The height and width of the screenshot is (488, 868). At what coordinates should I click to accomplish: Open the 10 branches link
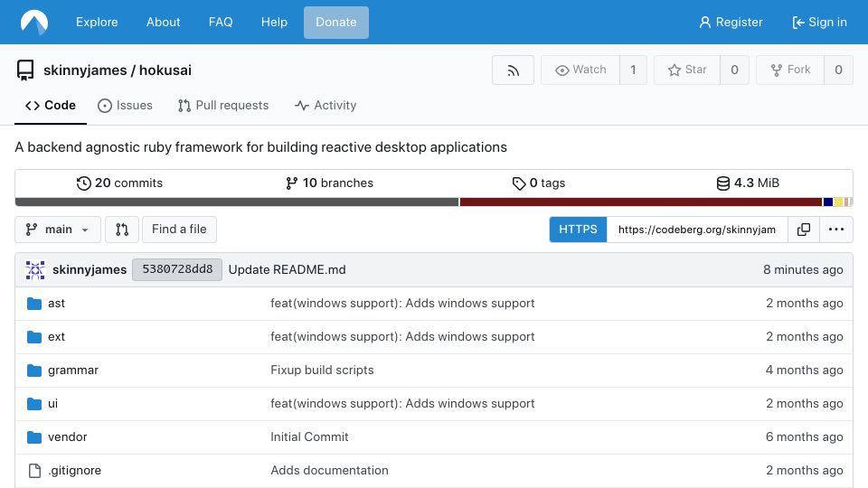(329, 183)
